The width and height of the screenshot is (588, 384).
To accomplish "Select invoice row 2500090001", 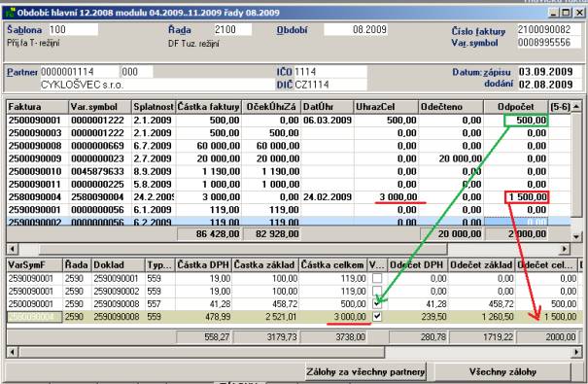I will tap(289, 121).
